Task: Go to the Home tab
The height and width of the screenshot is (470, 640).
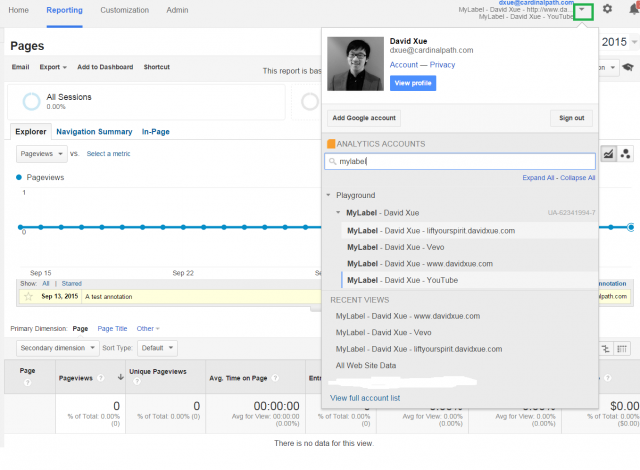Action: coord(18,10)
